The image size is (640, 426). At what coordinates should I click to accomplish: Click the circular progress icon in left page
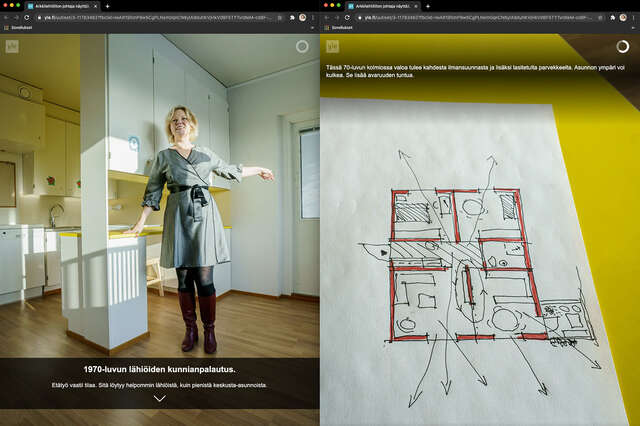302,46
